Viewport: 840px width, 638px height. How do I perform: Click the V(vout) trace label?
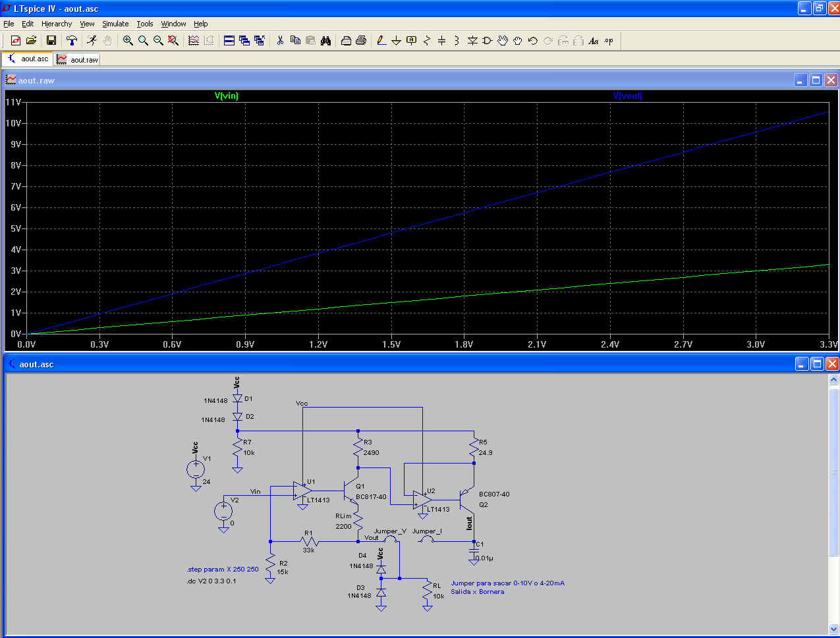click(627, 95)
